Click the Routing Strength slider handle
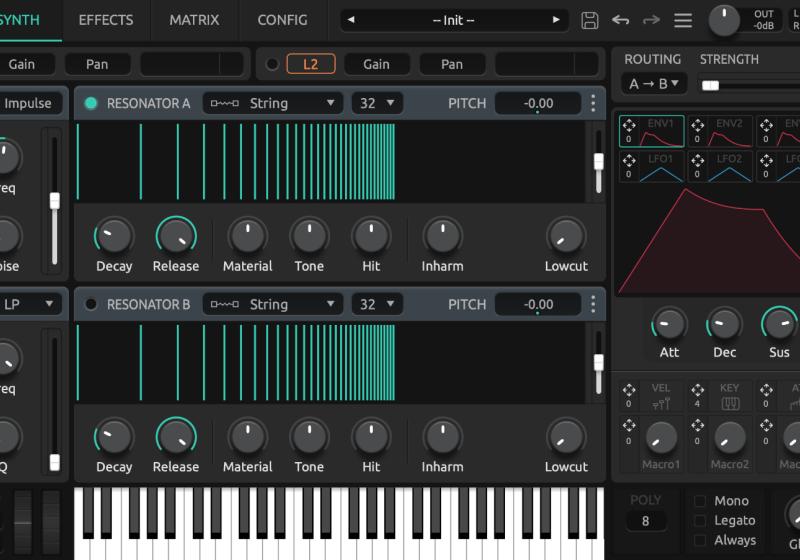 710,86
